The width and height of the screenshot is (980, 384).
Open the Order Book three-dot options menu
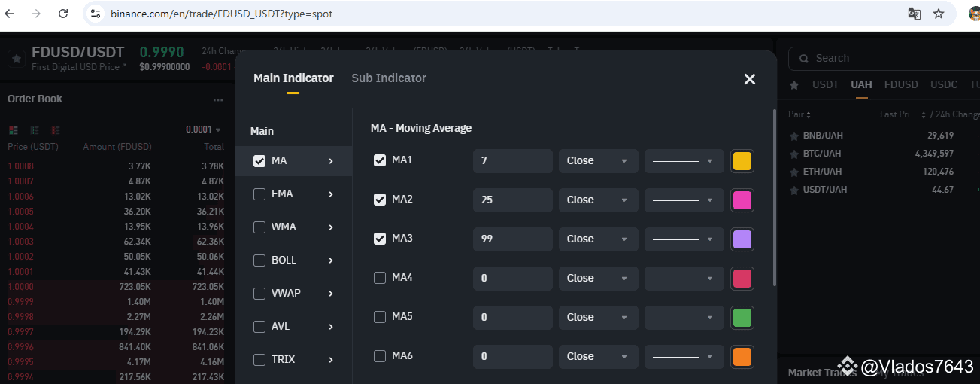coord(218,99)
